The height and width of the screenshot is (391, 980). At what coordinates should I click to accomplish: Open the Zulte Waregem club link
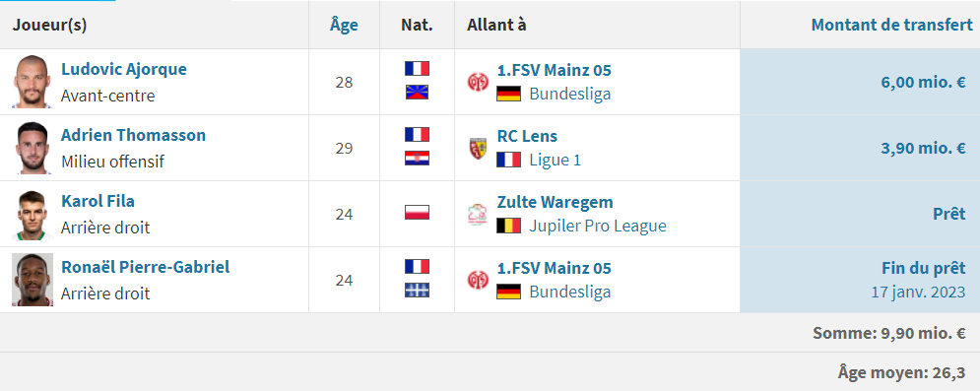(x=555, y=202)
